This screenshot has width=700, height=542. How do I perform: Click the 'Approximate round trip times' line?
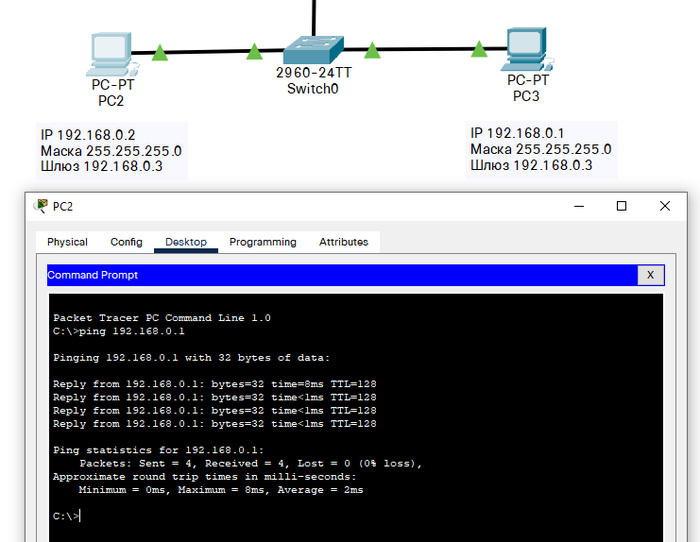click(205, 477)
